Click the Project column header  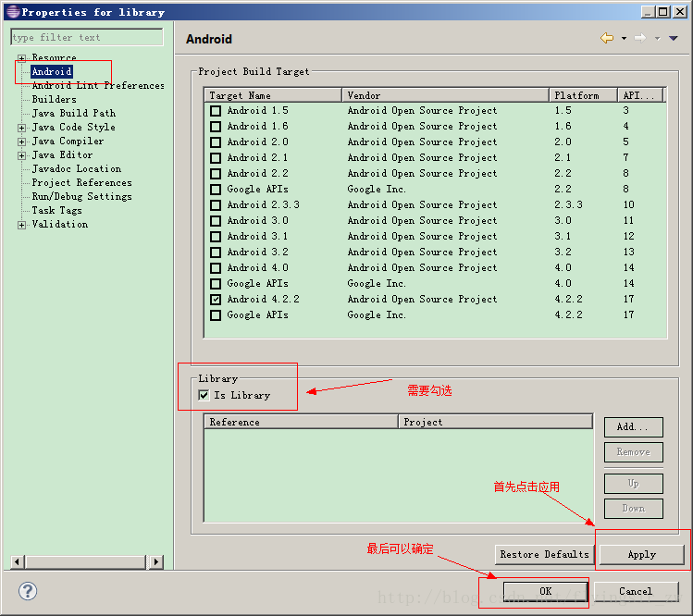point(495,422)
